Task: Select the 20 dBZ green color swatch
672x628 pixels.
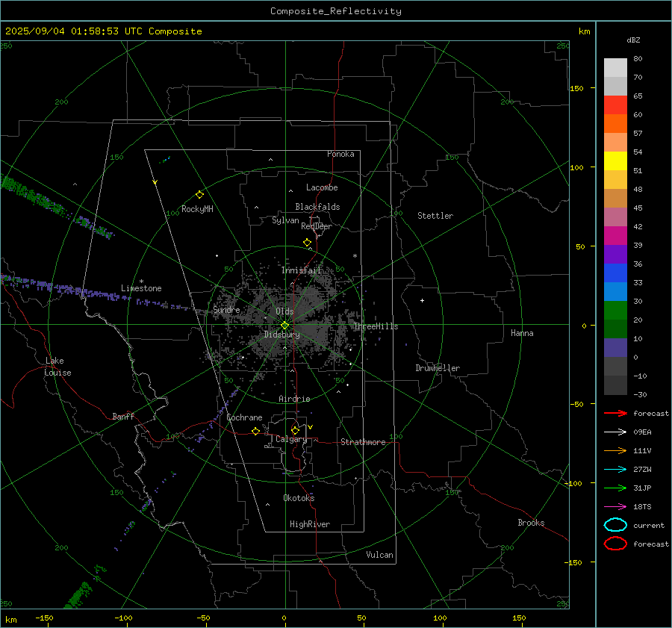Action: [x=615, y=310]
